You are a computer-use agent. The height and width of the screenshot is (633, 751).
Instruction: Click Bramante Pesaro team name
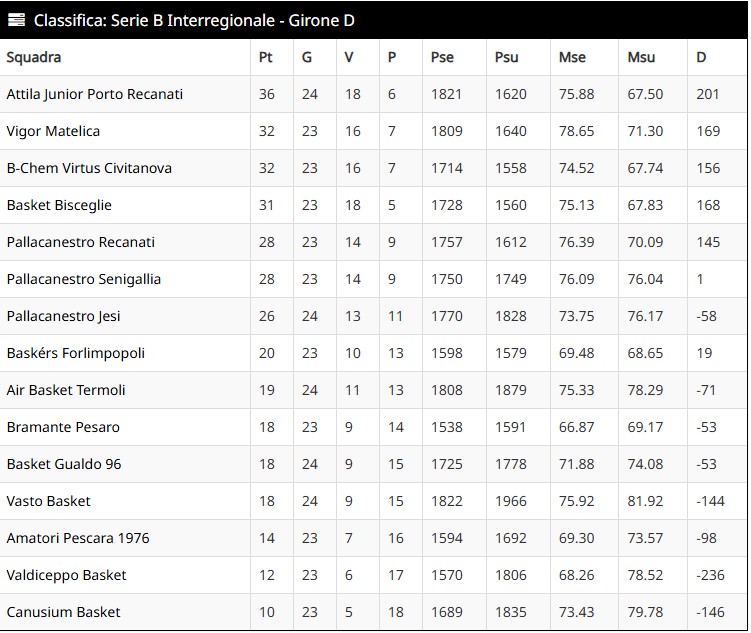[63, 427]
